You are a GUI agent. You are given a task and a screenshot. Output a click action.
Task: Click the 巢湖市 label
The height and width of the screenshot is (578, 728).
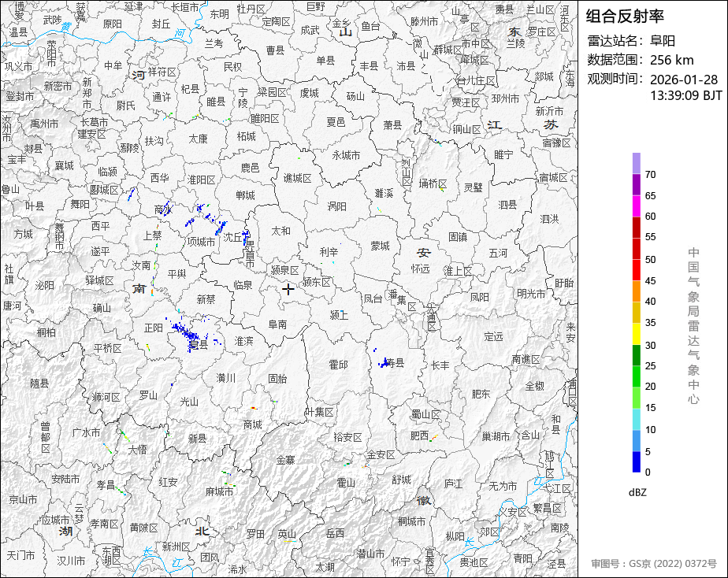tap(496, 436)
